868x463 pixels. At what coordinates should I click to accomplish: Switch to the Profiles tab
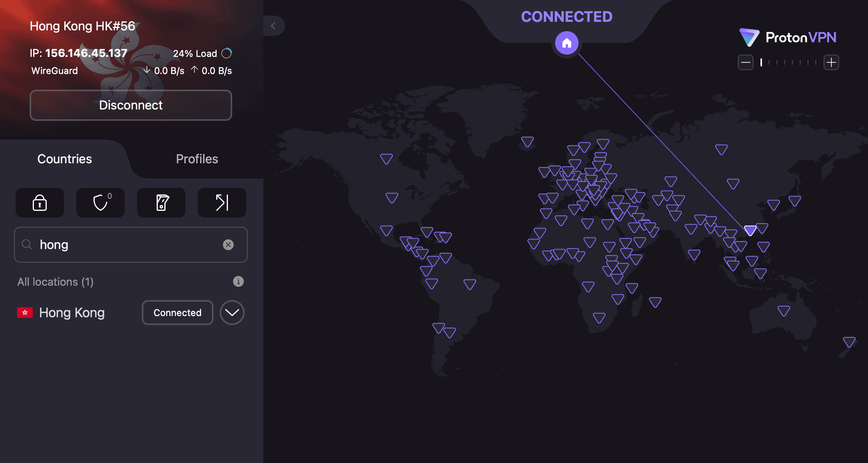(x=197, y=159)
